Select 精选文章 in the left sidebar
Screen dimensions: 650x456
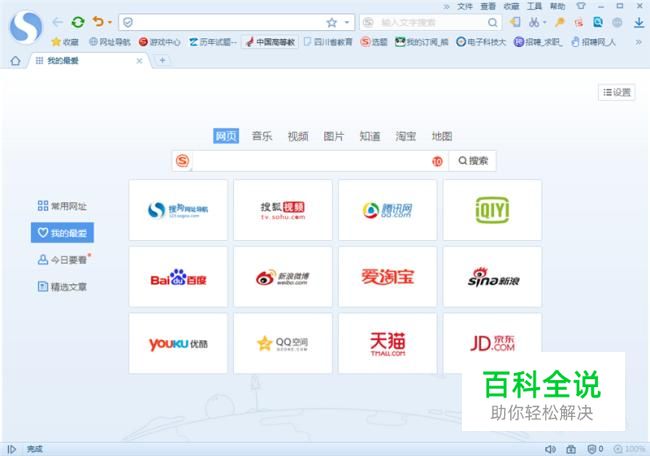[x=62, y=286]
